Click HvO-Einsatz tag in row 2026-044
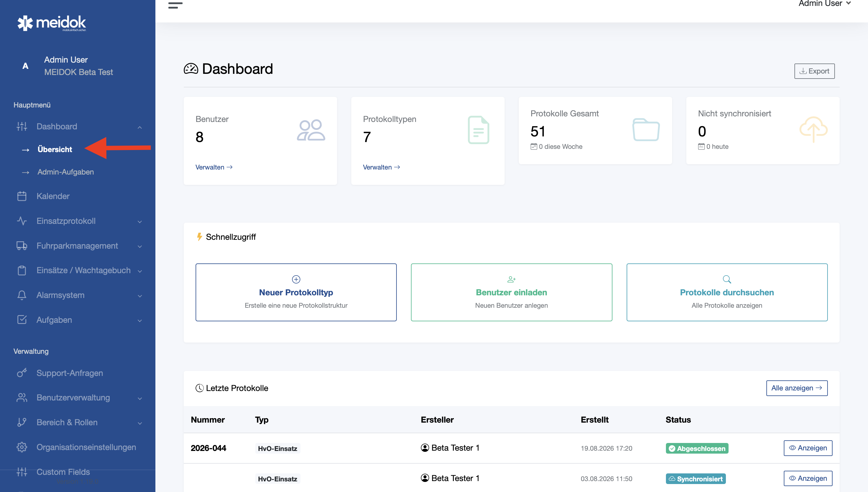This screenshot has height=492, width=868. point(277,448)
